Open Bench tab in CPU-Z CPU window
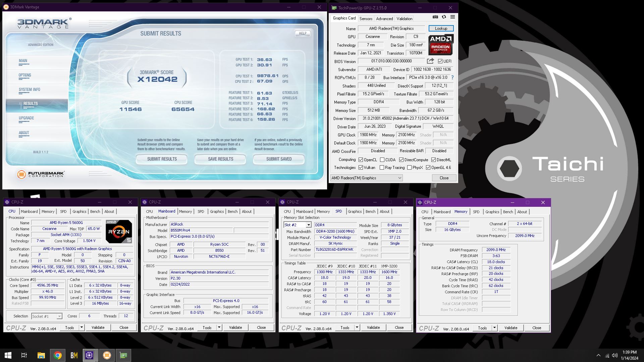 (x=95, y=212)
